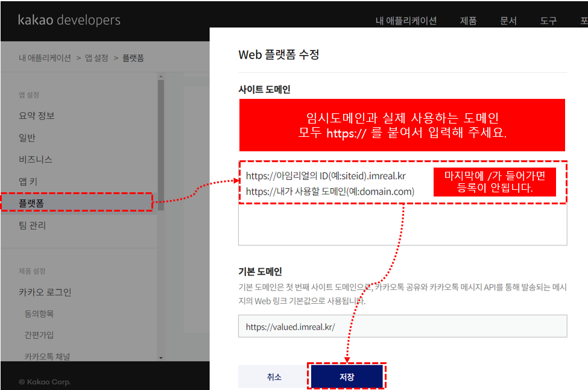Click the kakao developers logo
Viewport: 588px width, 390px height.
coord(69,20)
